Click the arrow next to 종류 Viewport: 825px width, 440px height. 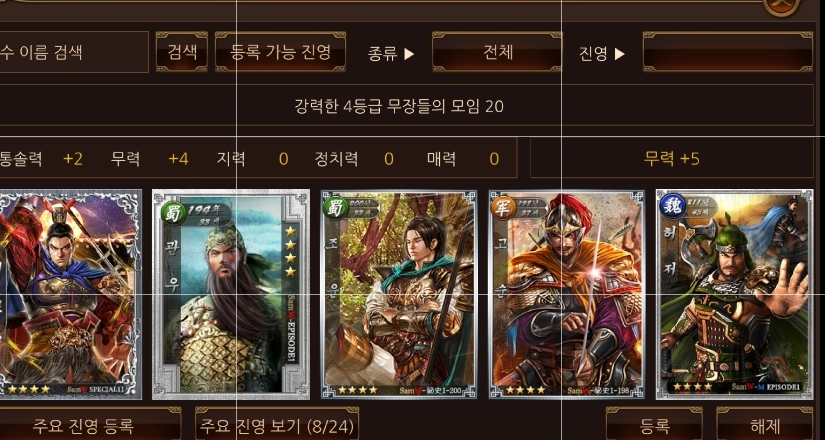pyautogui.click(x=409, y=53)
